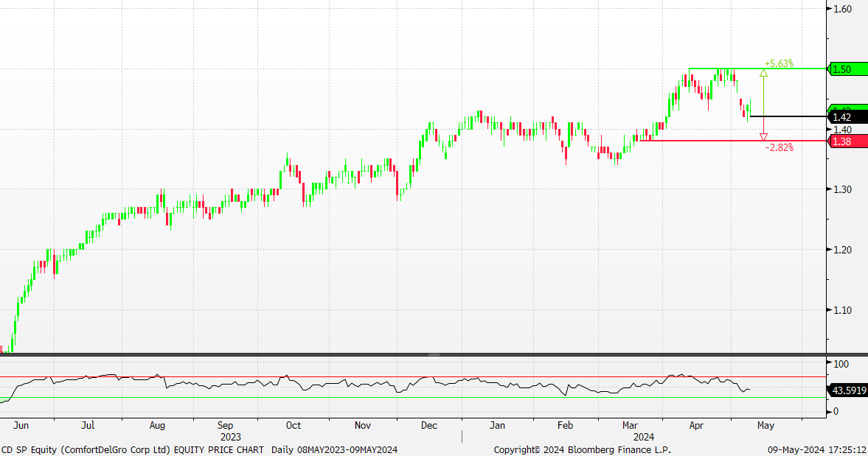
Task: Select the +5.63% upside annotation
Action: (779, 63)
